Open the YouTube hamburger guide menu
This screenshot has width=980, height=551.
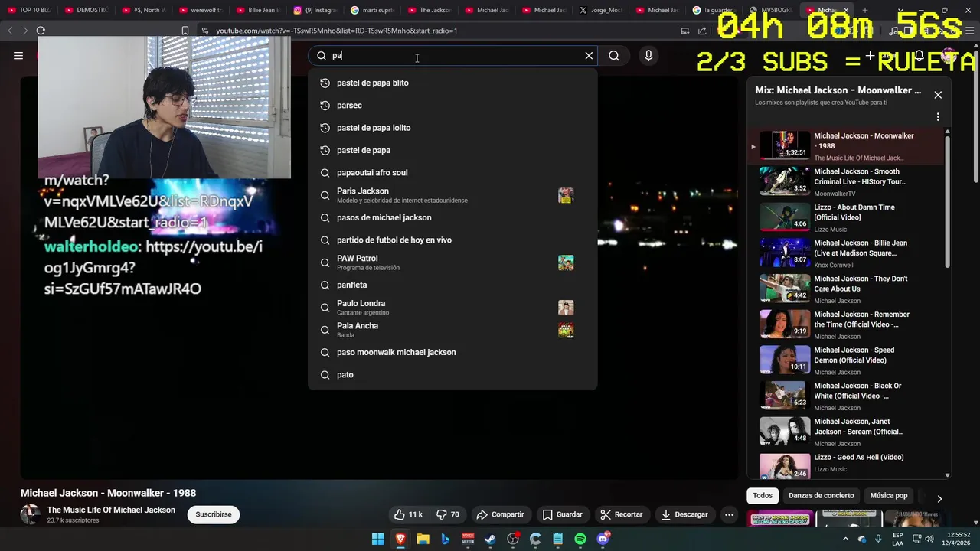pos(18,56)
